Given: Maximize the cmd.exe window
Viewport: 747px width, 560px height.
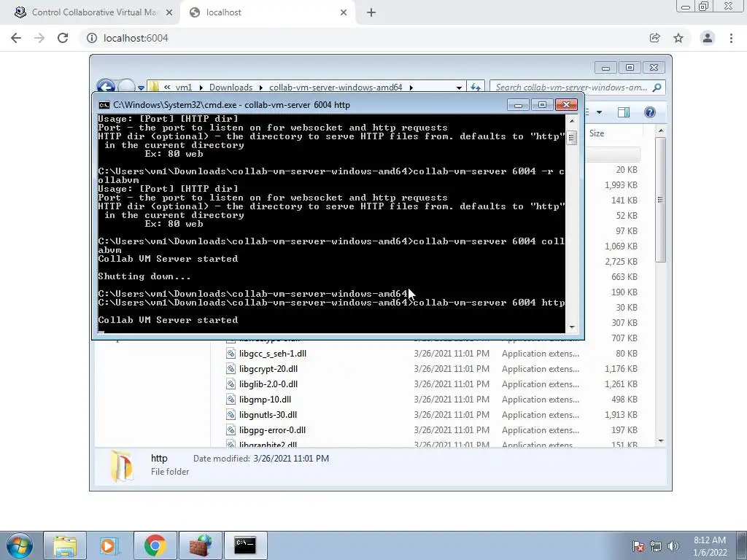Looking at the screenshot, I should (x=542, y=105).
